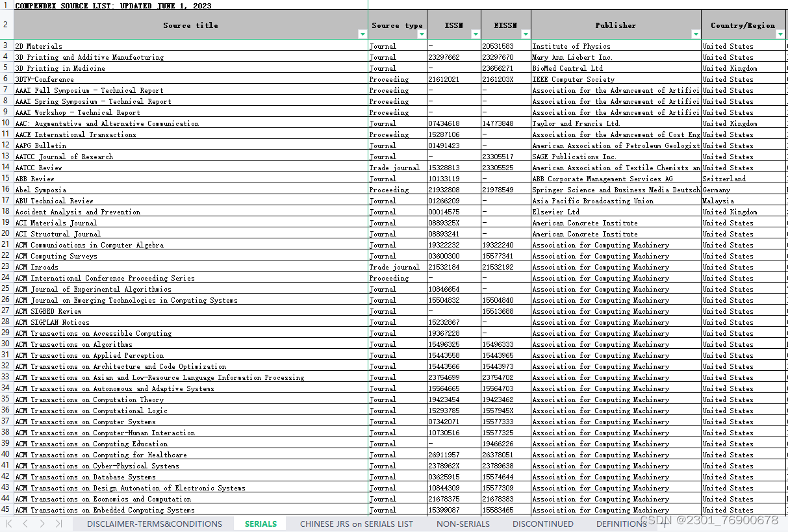Open CHINESE JRS on SERIALS LIST tab
The height and width of the screenshot is (532, 788).
click(x=357, y=524)
